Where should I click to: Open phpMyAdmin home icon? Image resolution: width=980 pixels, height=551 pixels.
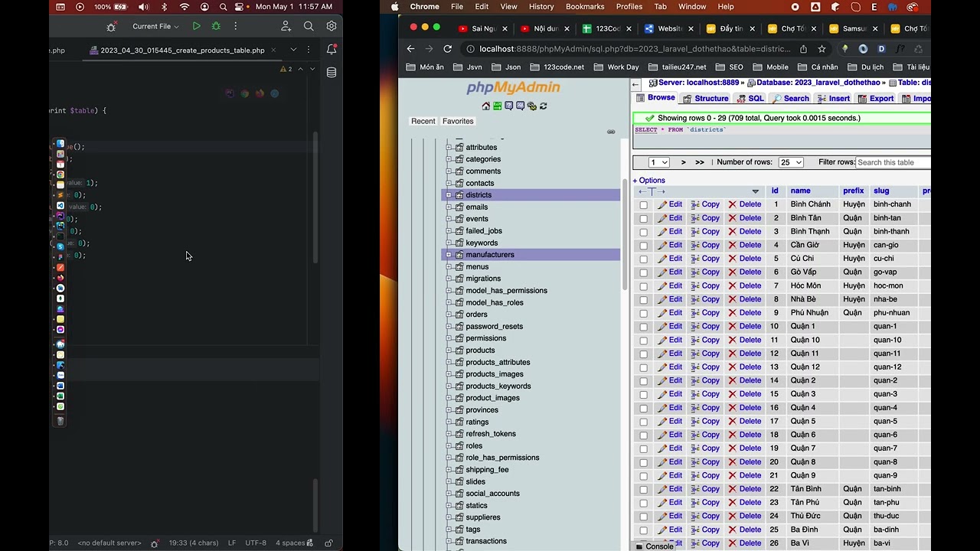485,106
